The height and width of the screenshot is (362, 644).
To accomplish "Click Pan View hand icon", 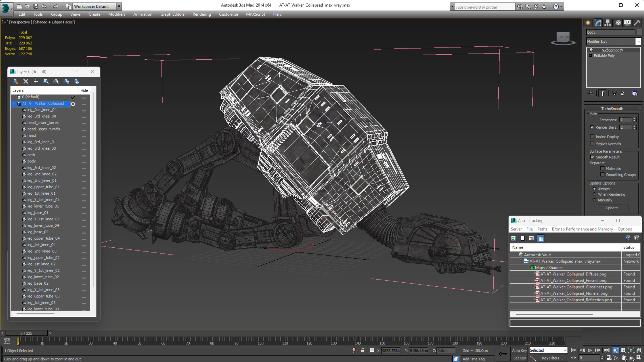I will pyautogui.click(x=623, y=358).
